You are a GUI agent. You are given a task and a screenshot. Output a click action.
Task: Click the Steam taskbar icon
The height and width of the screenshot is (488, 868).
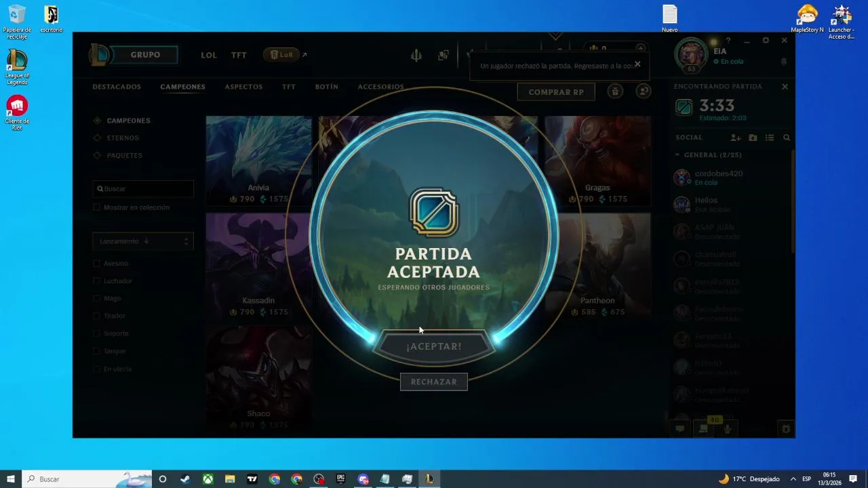coord(185,479)
